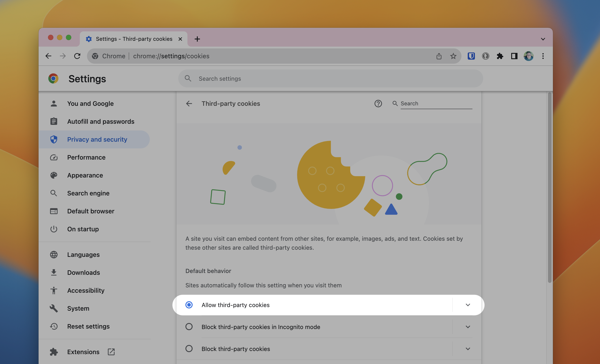Open the tab overflow chevron in titlebar
This screenshot has width=600, height=364.
543,39
